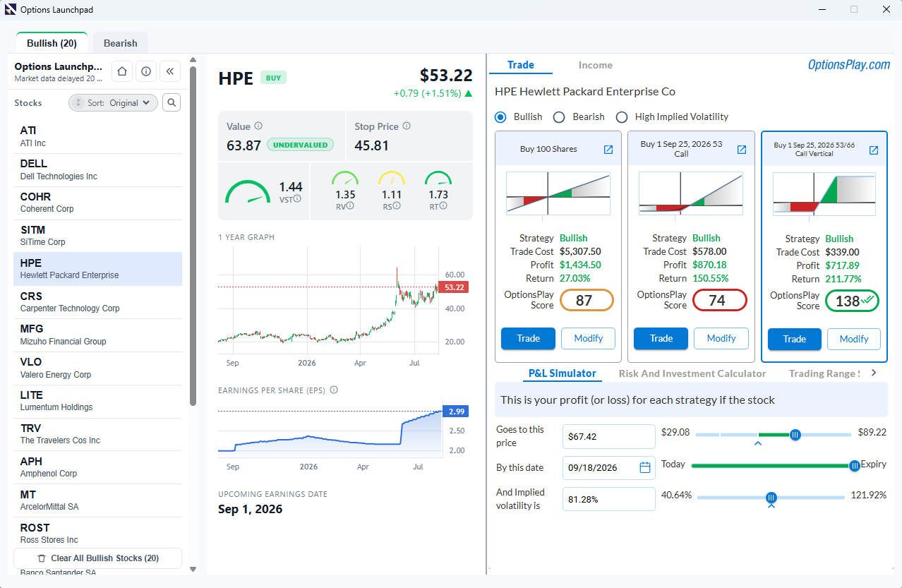
Task: Click Trade button under Buy 100 Shares
Action: [528, 338]
